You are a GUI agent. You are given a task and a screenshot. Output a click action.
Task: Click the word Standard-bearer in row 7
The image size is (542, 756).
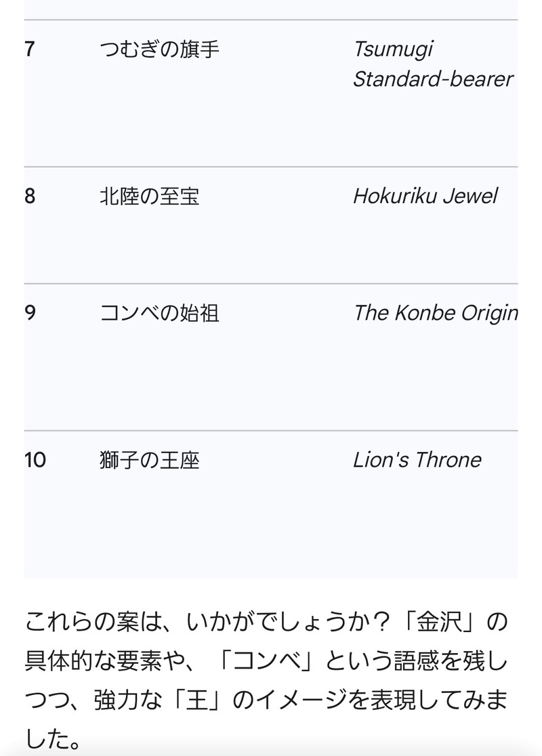point(433,79)
